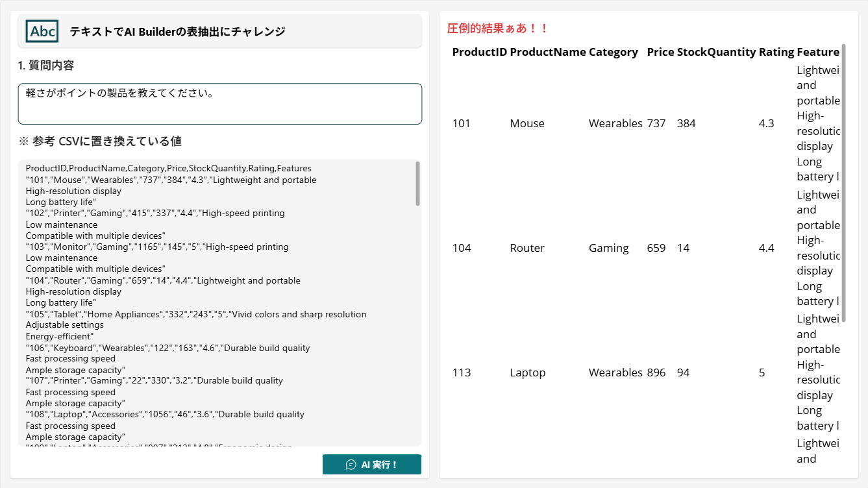The width and height of the screenshot is (868, 488).
Task: Click the Price column header
Action: point(660,52)
